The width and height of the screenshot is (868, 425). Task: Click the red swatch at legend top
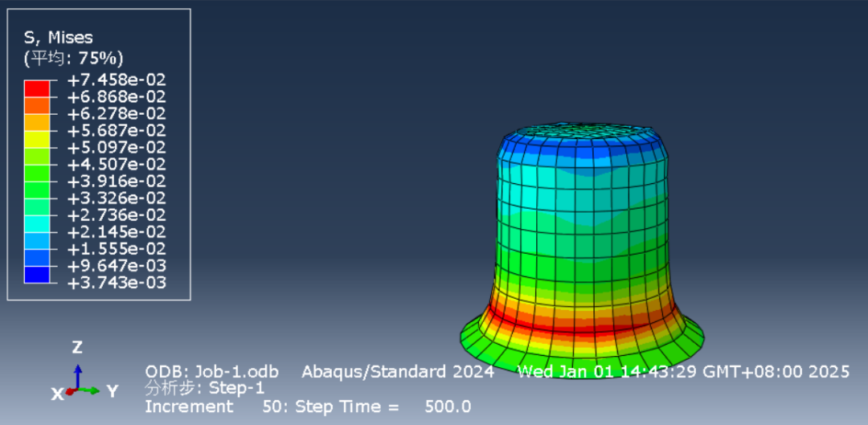click(37, 88)
